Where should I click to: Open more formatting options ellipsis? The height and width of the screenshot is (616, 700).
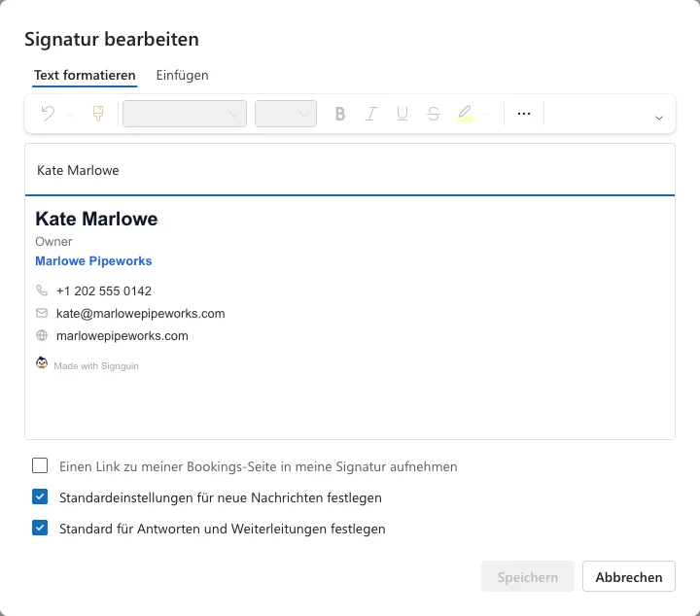(524, 114)
